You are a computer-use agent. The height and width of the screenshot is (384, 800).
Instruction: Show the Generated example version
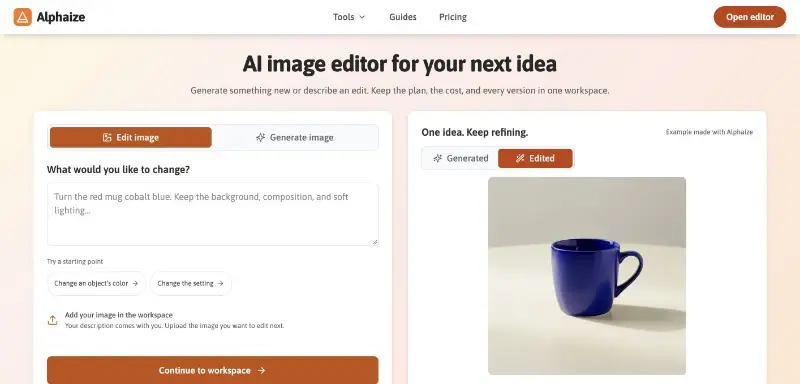coord(461,159)
